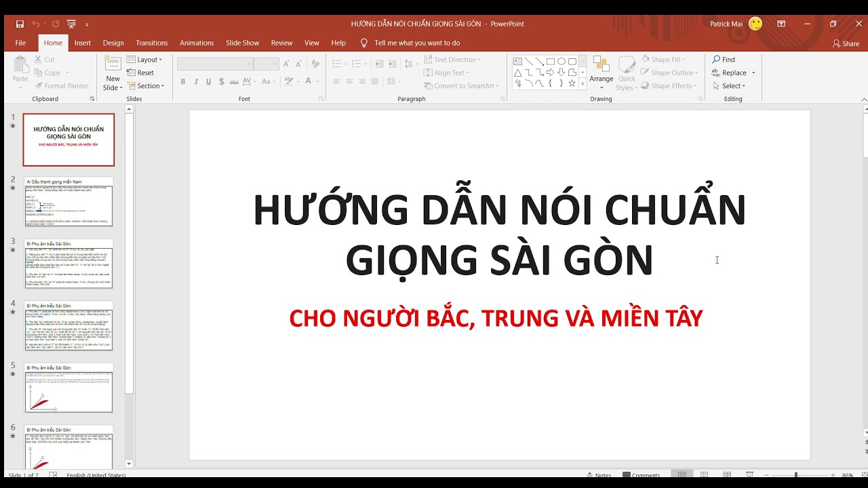Undo the last action
868x488 pixels.
(x=35, y=24)
